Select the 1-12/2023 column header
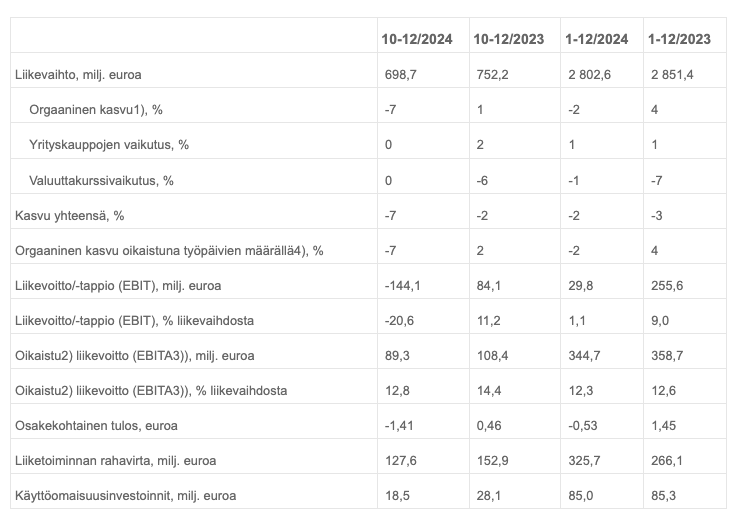This screenshot has width=743, height=523. (x=680, y=39)
